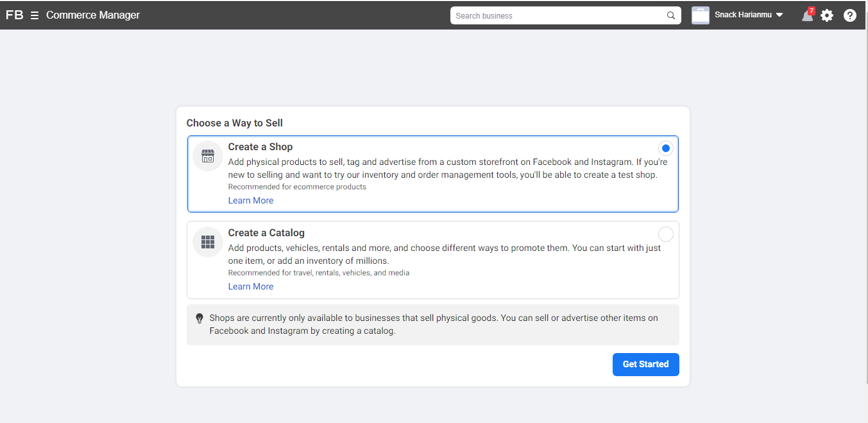Open notifications bell with 7 badge
The width and height of the screenshot is (868, 423).
pos(808,15)
